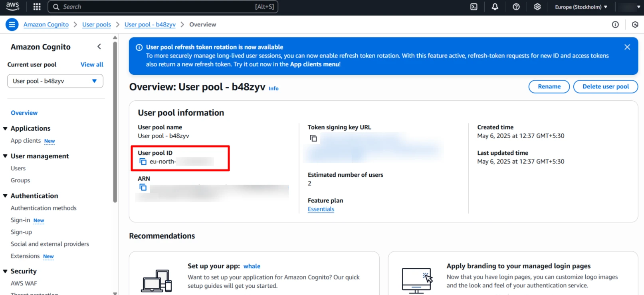
Task: Copy the Token signing key URL
Action: (x=313, y=138)
